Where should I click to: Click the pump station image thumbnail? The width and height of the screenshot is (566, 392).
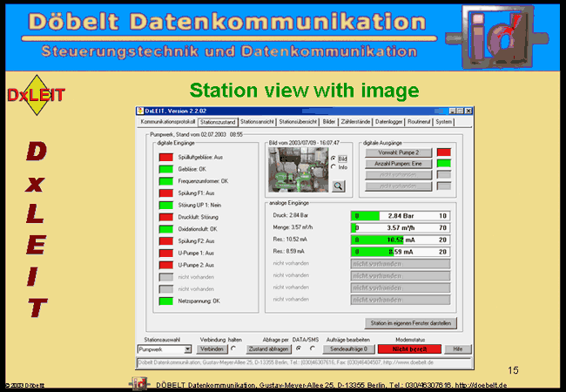pyautogui.click(x=299, y=169)
